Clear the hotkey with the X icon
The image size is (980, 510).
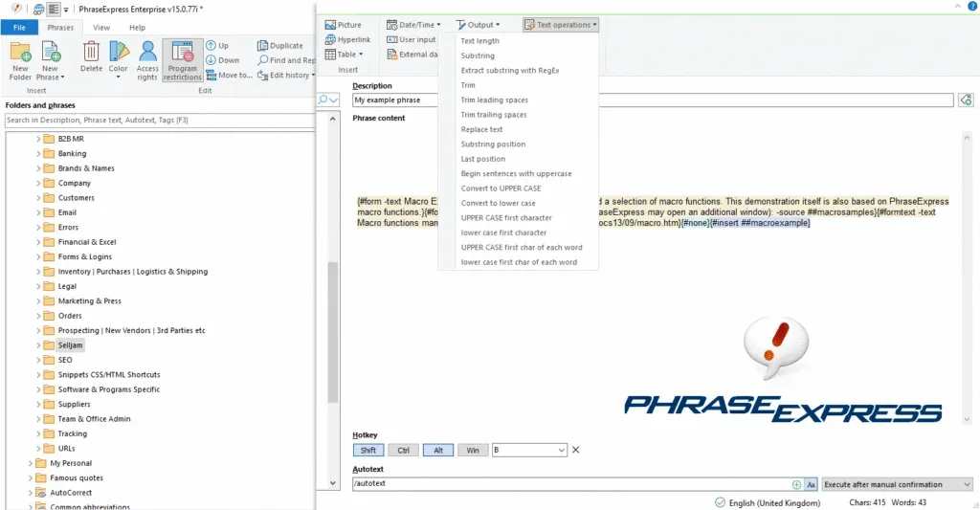tap(575, 450)
